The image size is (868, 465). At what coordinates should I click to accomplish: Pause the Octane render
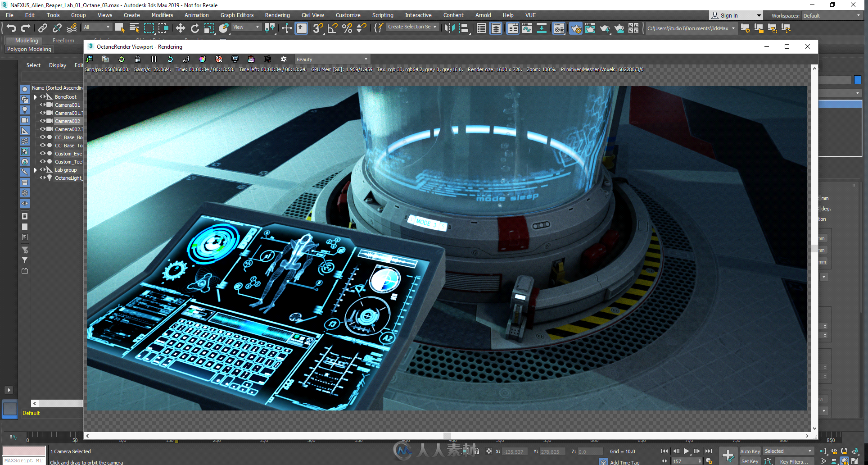[154, 59]
